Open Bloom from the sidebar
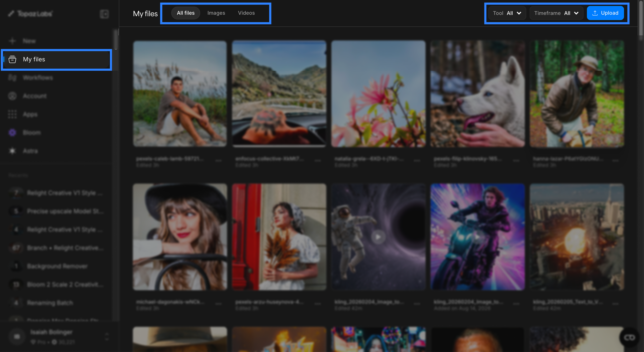 56,132
